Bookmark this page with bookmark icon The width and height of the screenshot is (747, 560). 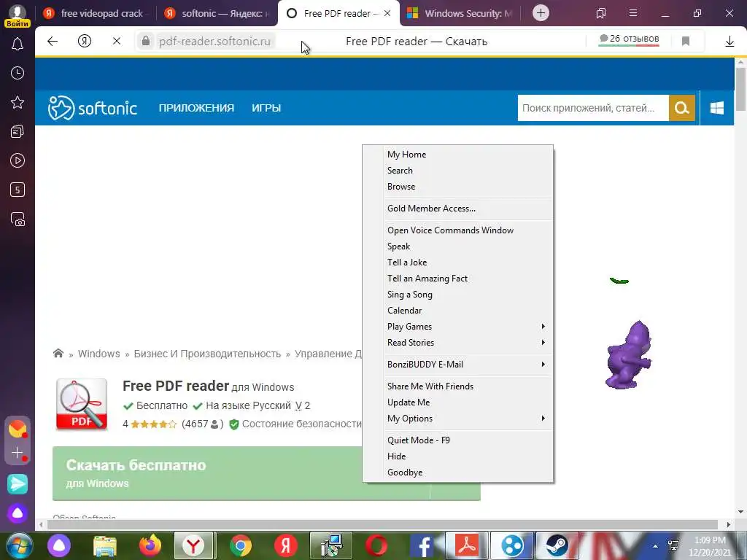pos(686,42)
